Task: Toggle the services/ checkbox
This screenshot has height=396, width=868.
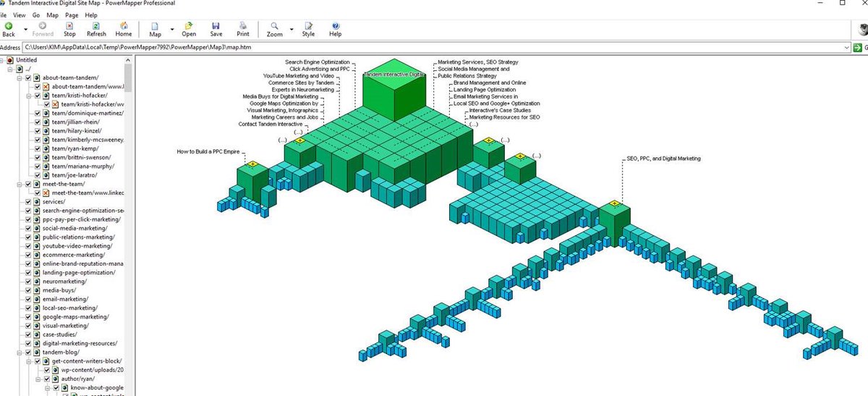Action: coord(28,201)
